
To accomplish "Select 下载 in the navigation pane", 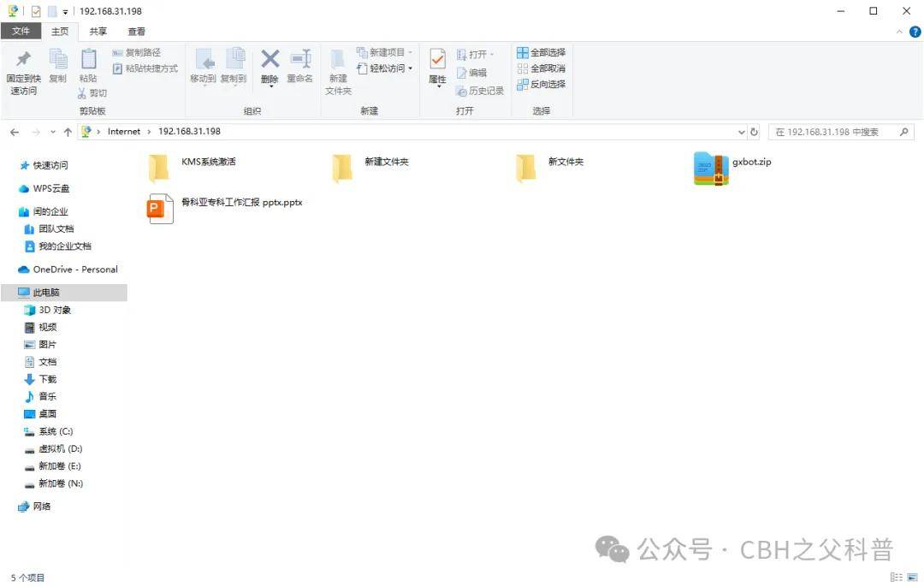I will pos(47,379).
